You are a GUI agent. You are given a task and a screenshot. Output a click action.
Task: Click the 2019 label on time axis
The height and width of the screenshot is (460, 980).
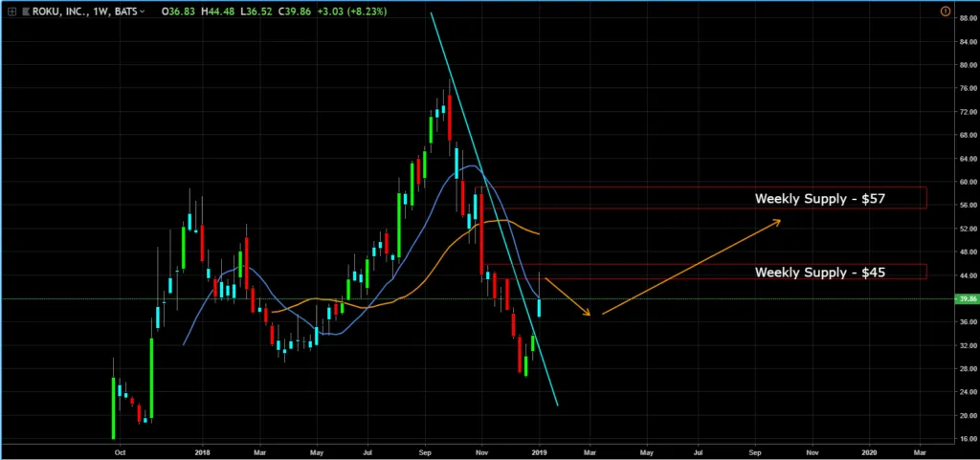pyautogui.click(x=539, y=449)
